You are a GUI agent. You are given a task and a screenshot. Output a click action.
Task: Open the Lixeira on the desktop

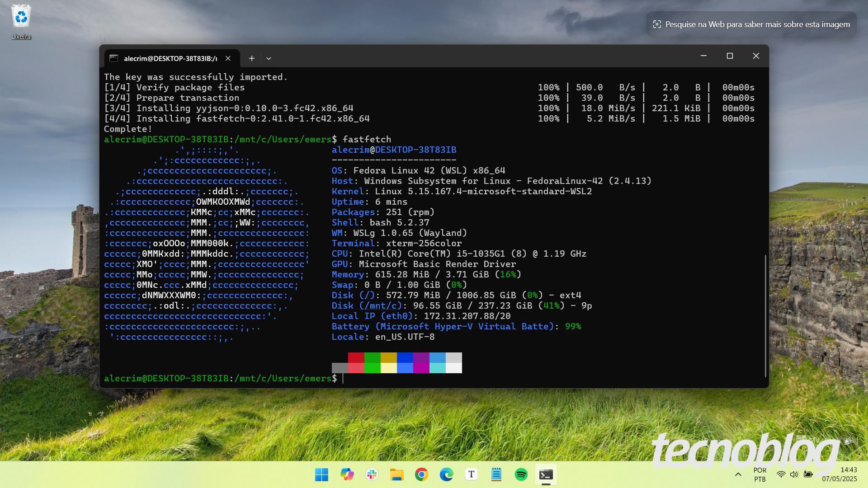coord(20,19)
